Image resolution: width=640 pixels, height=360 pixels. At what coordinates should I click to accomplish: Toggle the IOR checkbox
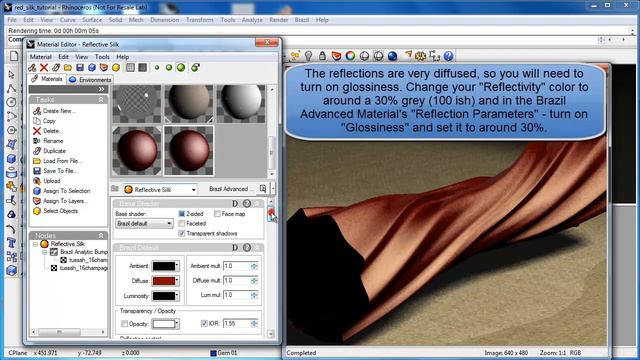click(204, 323)
